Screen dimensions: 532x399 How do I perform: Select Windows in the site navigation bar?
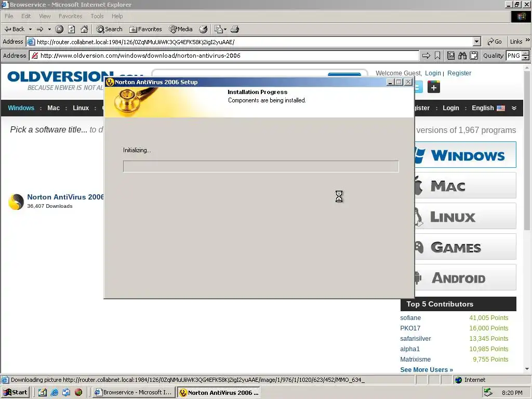point(21,108)
